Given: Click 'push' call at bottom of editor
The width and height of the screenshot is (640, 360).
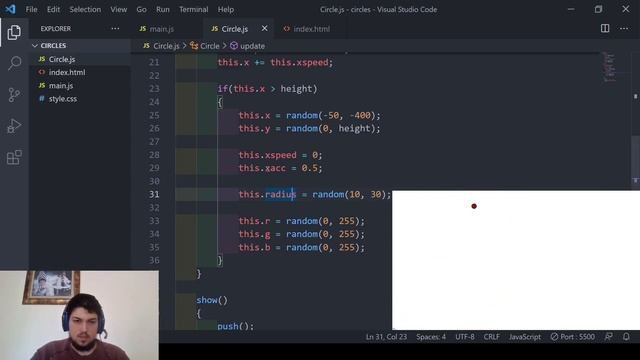Looking at the screenshot, I should (x=228, y=326).
